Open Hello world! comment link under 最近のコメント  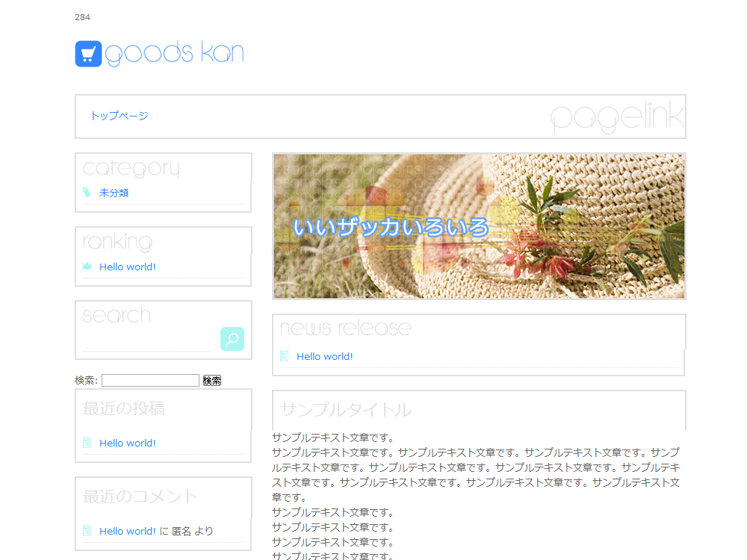click(x=127, y=531)
